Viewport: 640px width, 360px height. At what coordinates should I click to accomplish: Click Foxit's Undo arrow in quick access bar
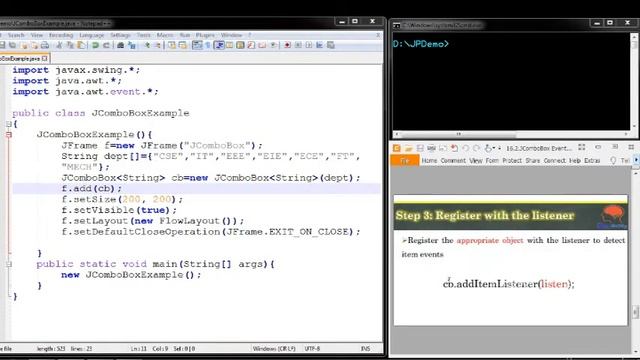coord(466,148)
